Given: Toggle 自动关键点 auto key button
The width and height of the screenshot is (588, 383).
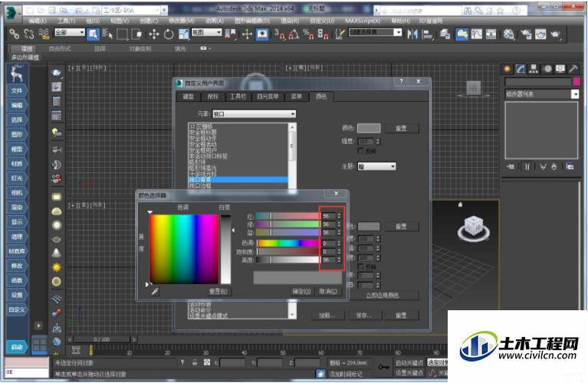Looking at the screenshot, I should 409,362.
